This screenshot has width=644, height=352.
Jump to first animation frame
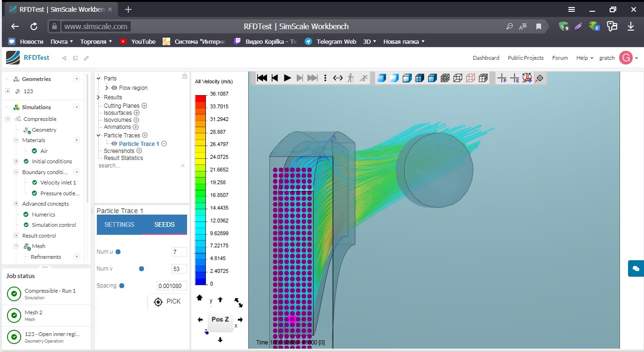[262, 78]
